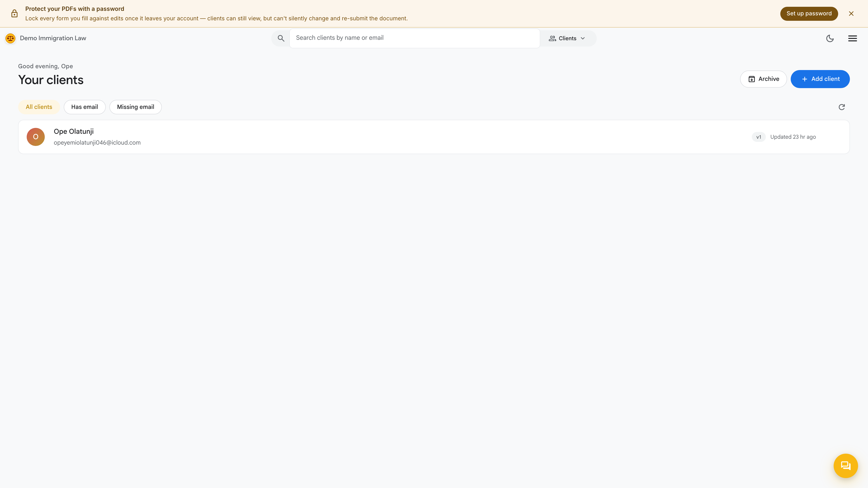Click the Protect your PDFs with a password heading
This screenshot has height=488, width=868.
click(x=74, y=9)
